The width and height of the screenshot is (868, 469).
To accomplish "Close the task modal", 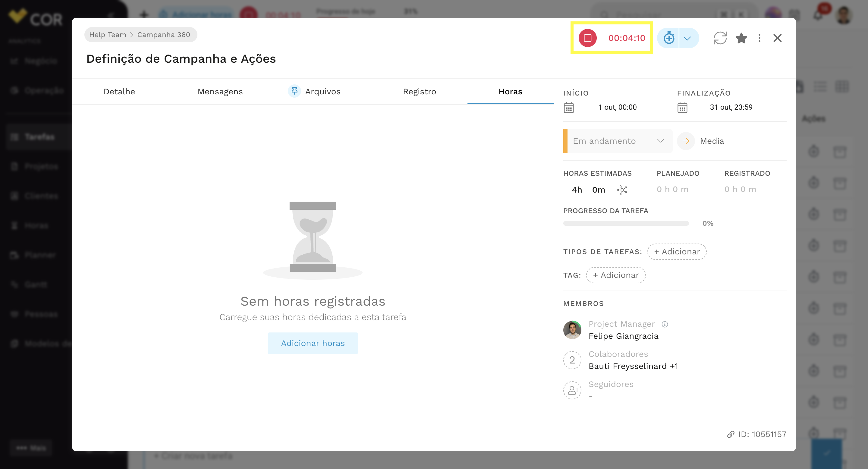I will pyautogui.click(x=777, y=38).
